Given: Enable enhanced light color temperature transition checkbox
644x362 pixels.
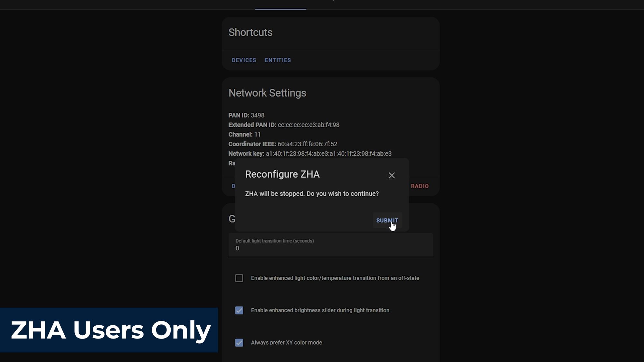Looking at the screenshot, I should [x=239, y=278].
